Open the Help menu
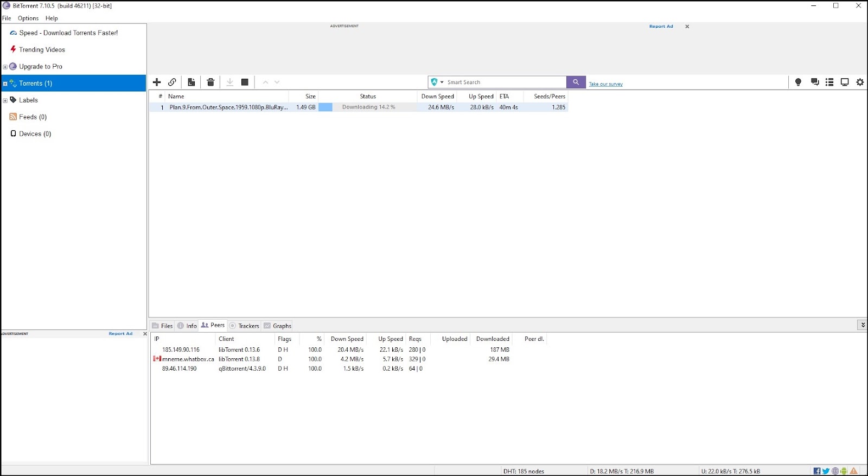This screenshot has width=868, height=476. point(52,18)
